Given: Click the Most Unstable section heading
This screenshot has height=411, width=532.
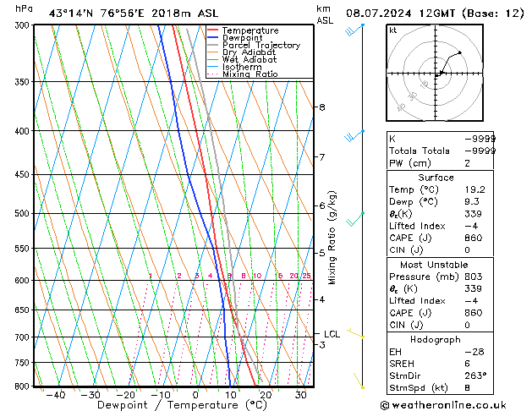Looking at the screenshot, I should pyautogui.click(x=434, y=265).
